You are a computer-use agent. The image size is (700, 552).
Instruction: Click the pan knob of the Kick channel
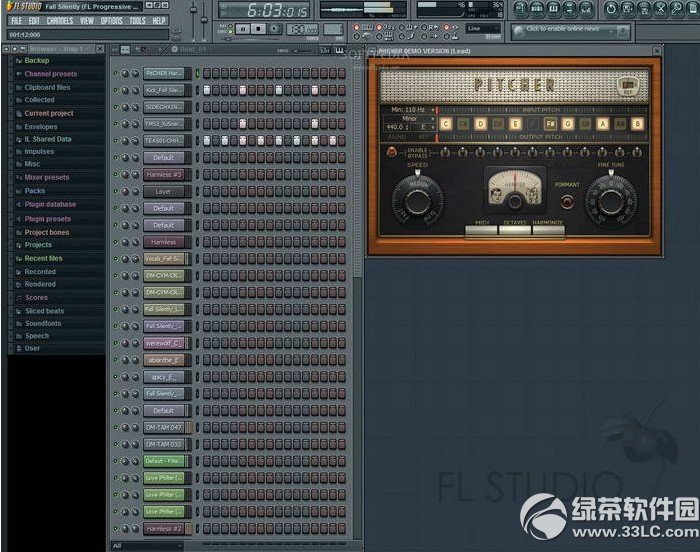(125, 90)
